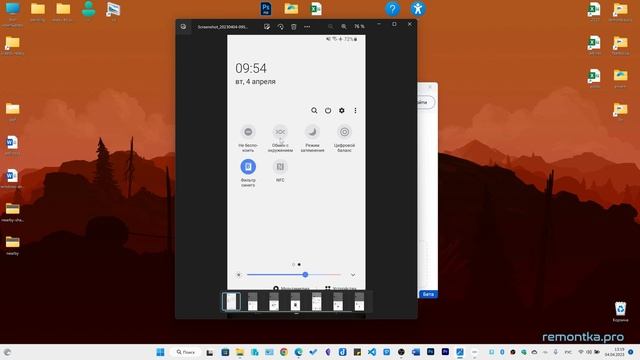Select the first page dot in the quick panel
640x360 pixels.
click(293, 264)
